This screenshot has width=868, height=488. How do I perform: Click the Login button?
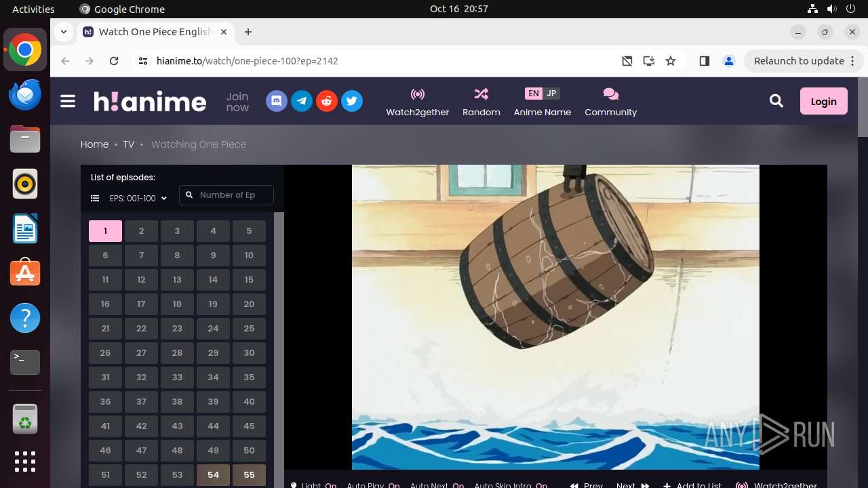(x=823, y=101)
